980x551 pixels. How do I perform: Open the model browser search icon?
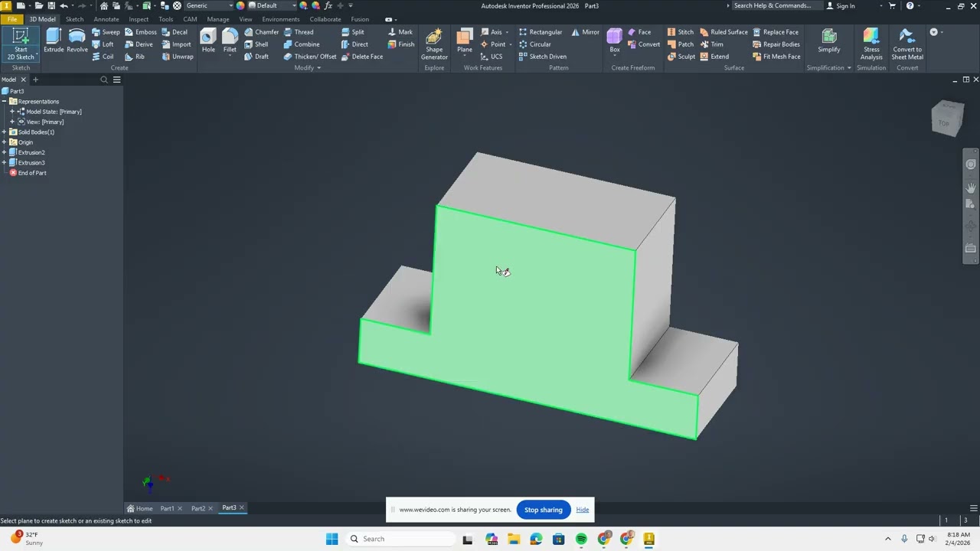104,80
